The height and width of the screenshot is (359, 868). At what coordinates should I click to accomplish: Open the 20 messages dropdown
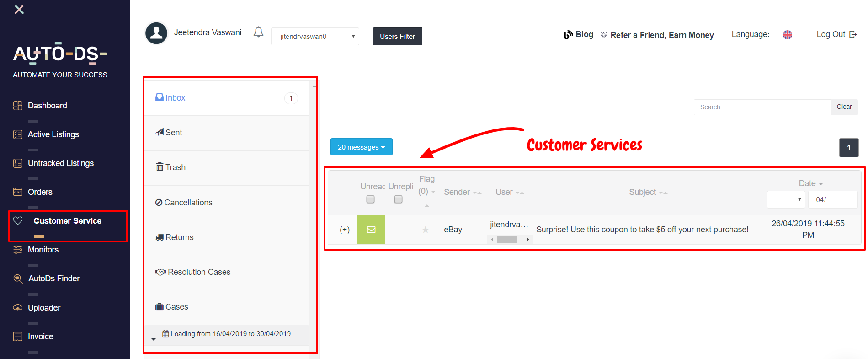point(362,147)
